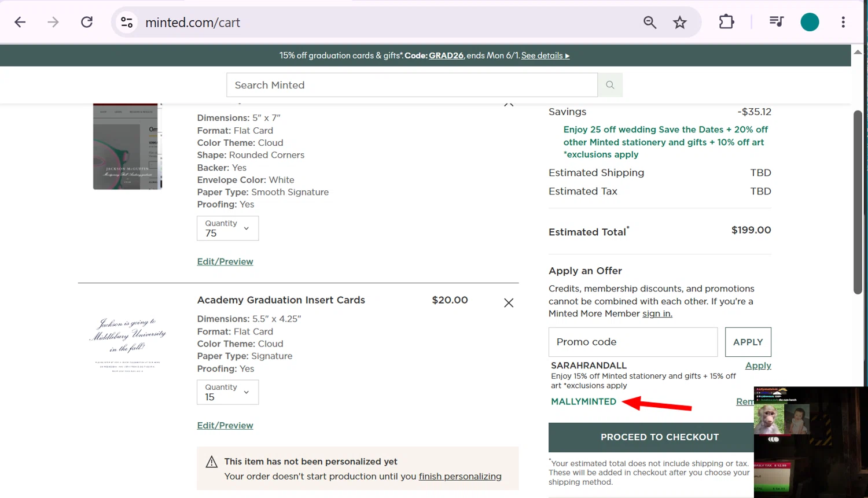Click the flat card product thumbnail

(x=127, y=146)
